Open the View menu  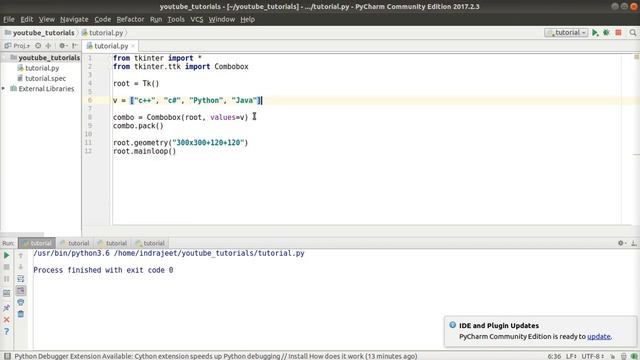(x=47, y=19)
